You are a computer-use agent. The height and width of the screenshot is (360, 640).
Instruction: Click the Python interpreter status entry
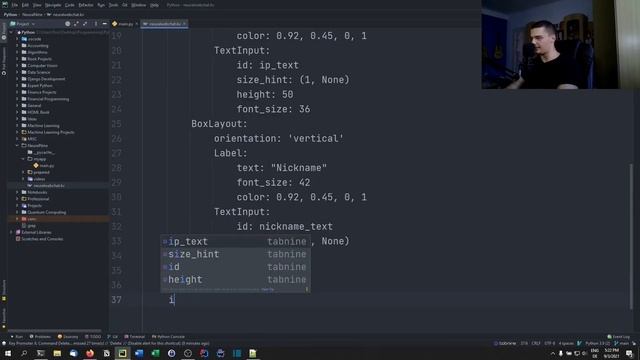[597, 344]
